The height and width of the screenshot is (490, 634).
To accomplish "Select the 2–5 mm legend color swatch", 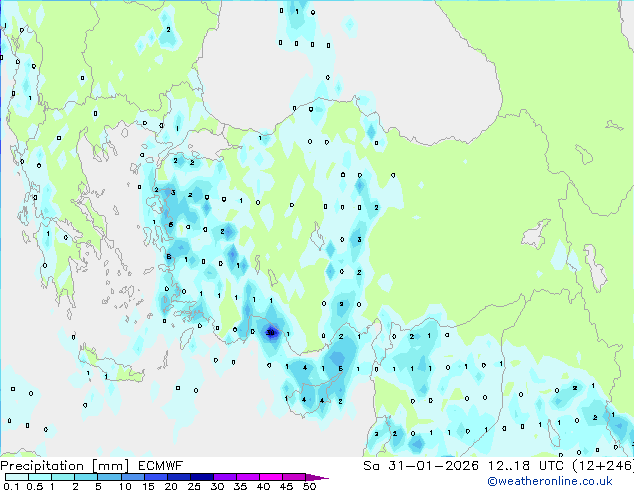I will pyautogui.click(x=86, y=477).
